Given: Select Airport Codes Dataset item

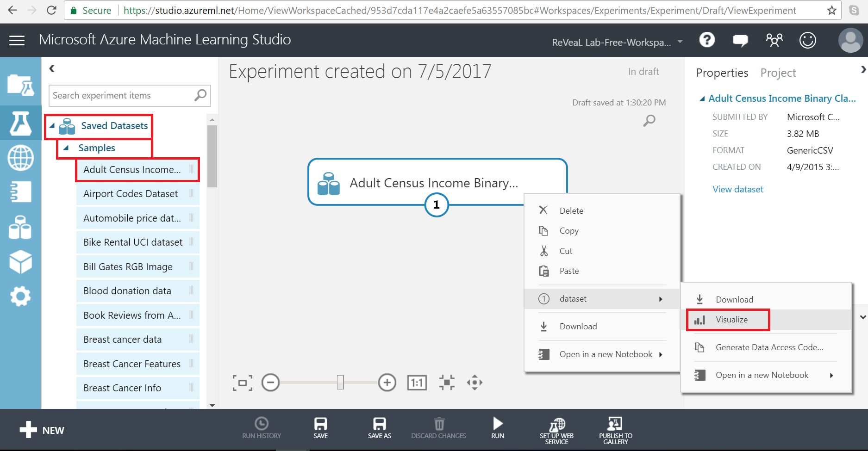Looking at the screenshot, I should click(137, 194).
